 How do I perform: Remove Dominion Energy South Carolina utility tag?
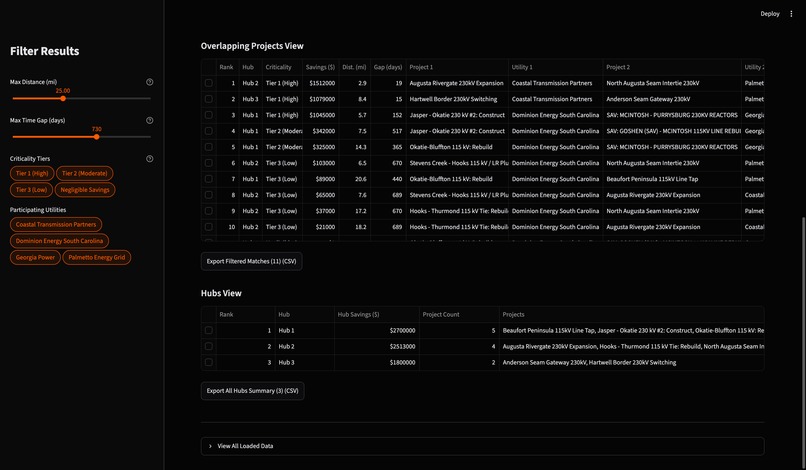[x=60, y=241]
